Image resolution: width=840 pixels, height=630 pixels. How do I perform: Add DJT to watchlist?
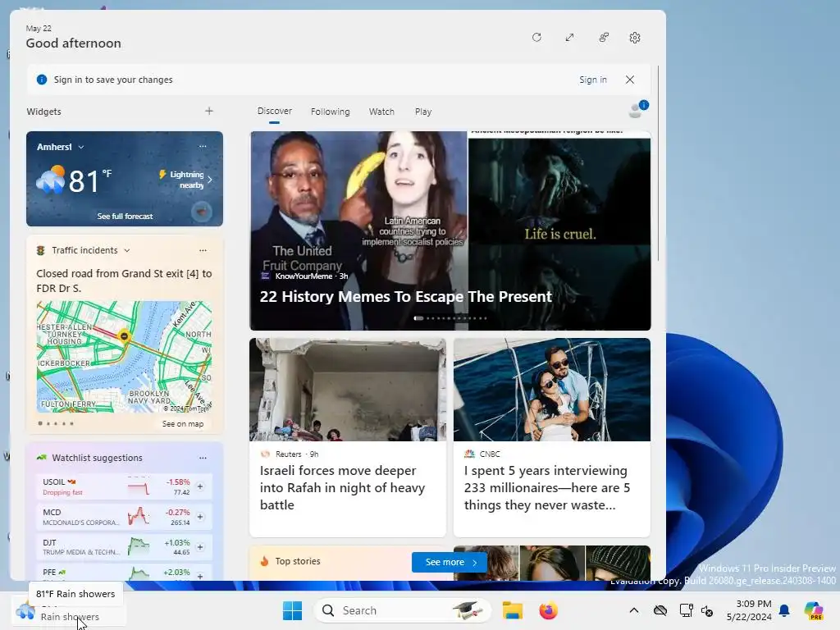pyautogui.click(x=200, y=547)
